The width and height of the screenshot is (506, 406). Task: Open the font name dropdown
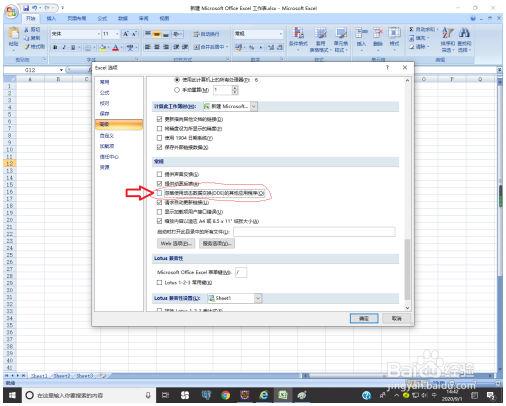point(99,34)
